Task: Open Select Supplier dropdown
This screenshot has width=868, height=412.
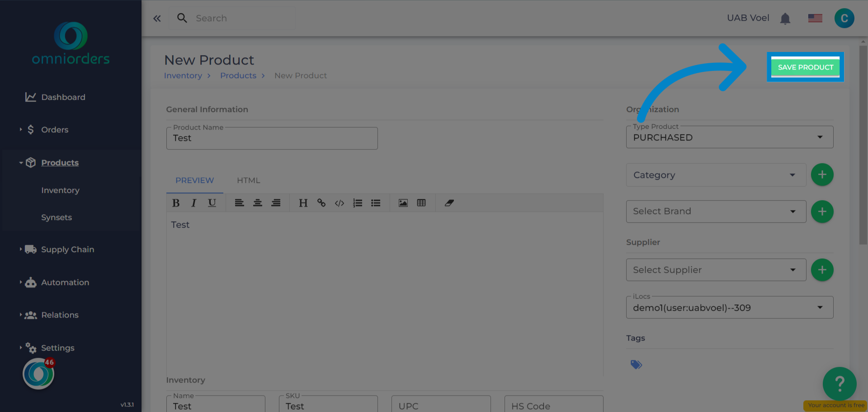Action: pyautogui.click(x=716, y=270)
